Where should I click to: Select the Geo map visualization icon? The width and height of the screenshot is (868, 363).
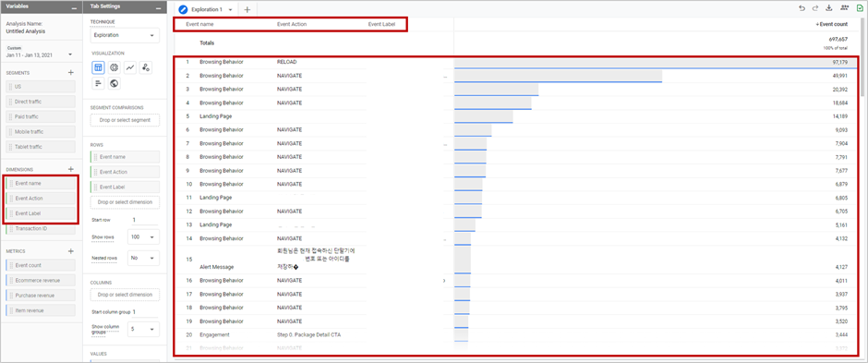click(114, 83)
